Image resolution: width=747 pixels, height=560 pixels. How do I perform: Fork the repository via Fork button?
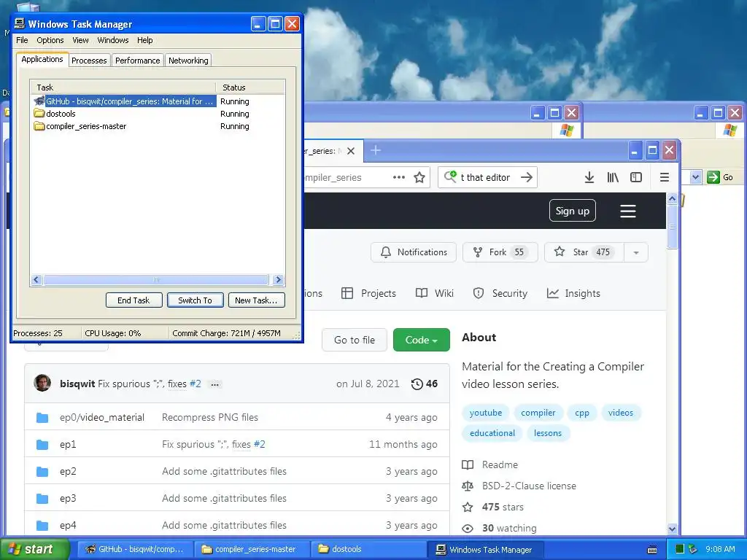tap(500, 252)
